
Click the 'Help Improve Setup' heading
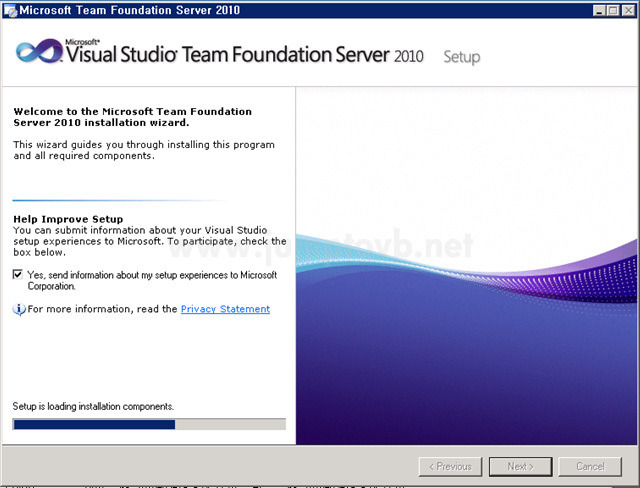click(68, 219)
